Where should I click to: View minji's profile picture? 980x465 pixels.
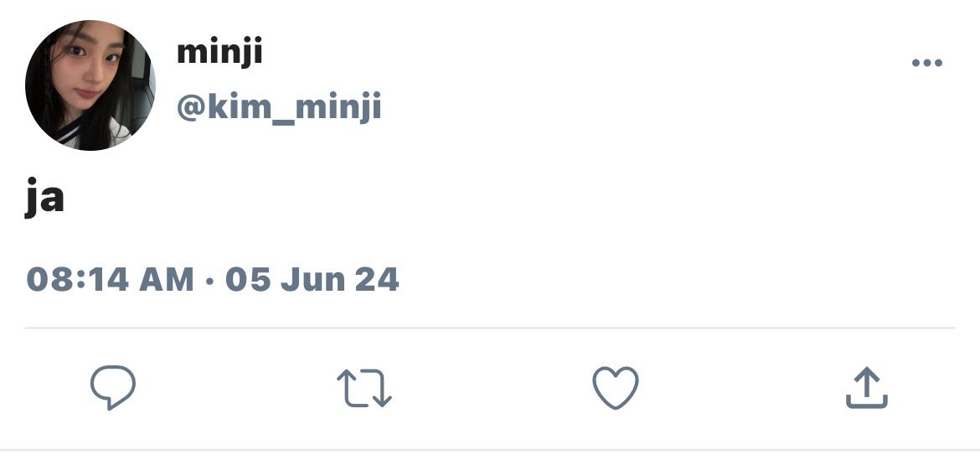tap(90, 85)
